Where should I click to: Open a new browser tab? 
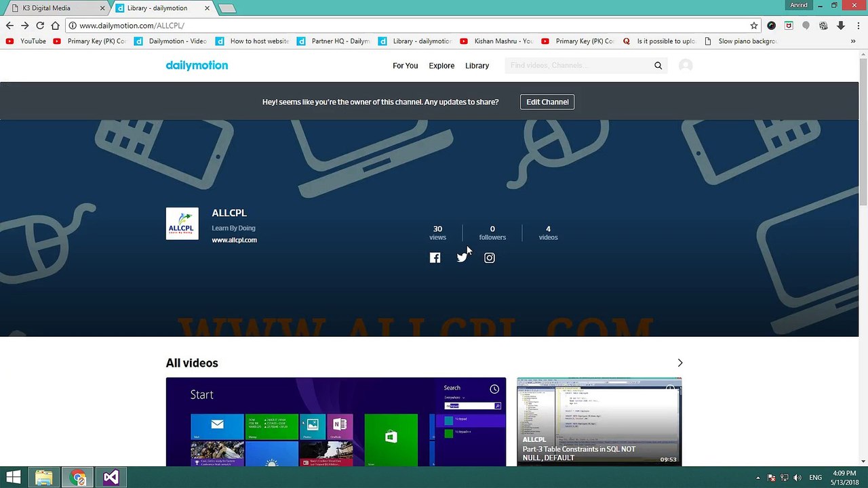(x=227, y=8)
